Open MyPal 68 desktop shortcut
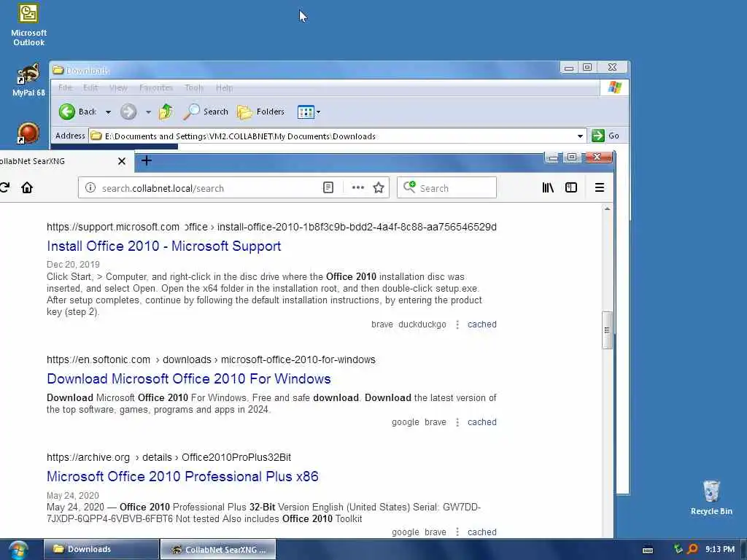Screen dimensions: 747x560 [28, 80]
